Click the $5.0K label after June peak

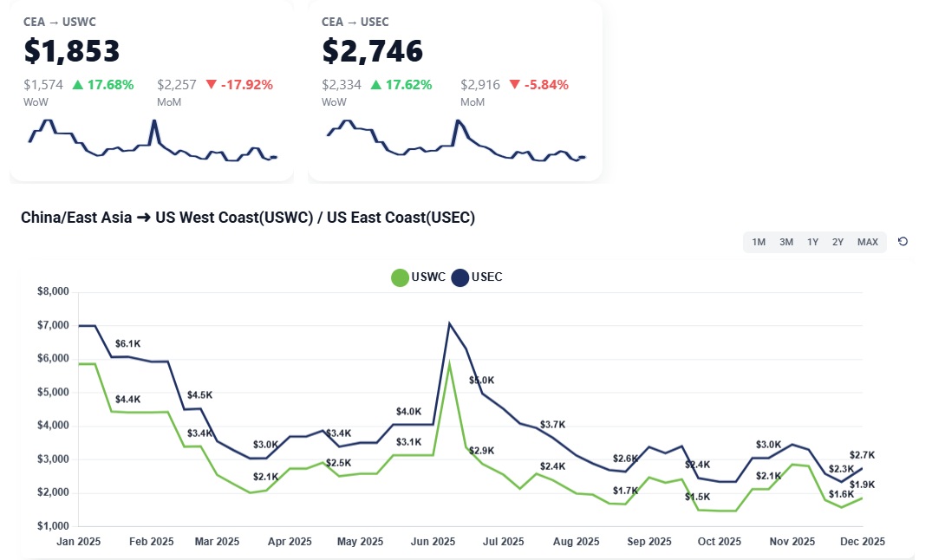(x=482, y=381)
